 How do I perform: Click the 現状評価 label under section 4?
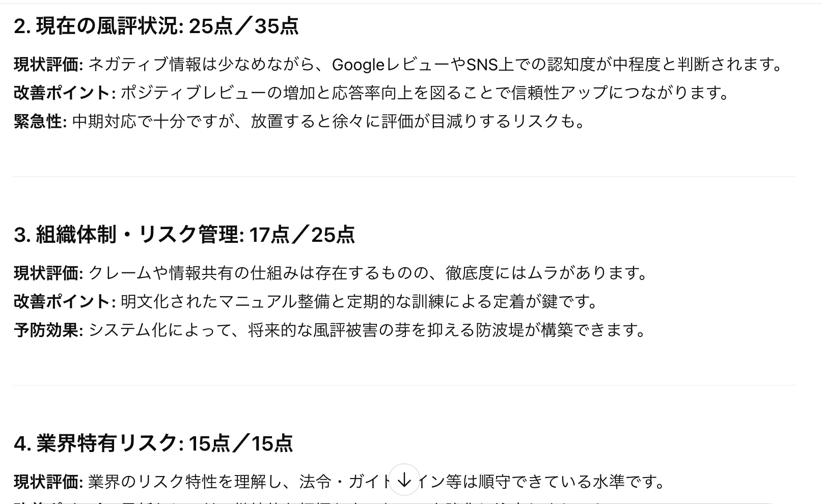click(48, 481)
